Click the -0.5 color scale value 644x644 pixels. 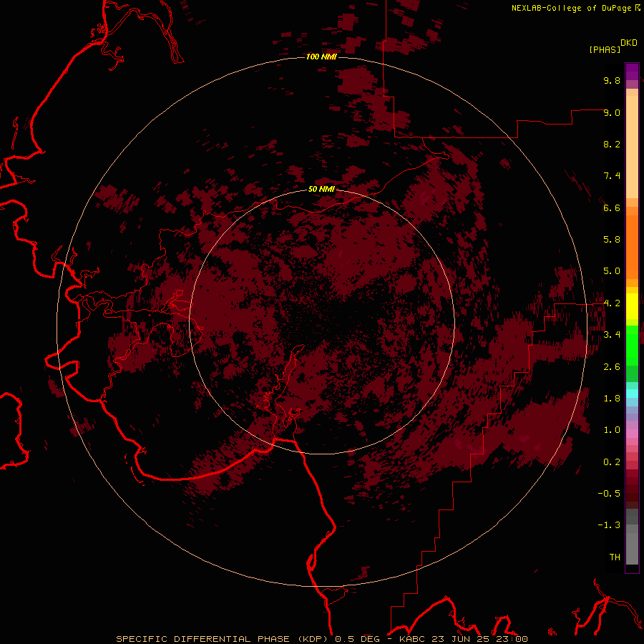(609, 494)
